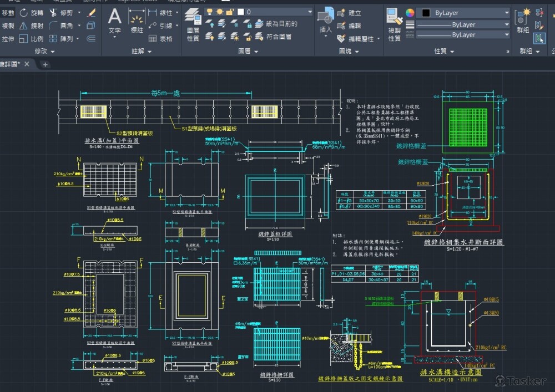Image resolution: width=555 pixels, height=392 pixels.
Task: Toggle the layer 0 lock icon
Action: [229, 12]
